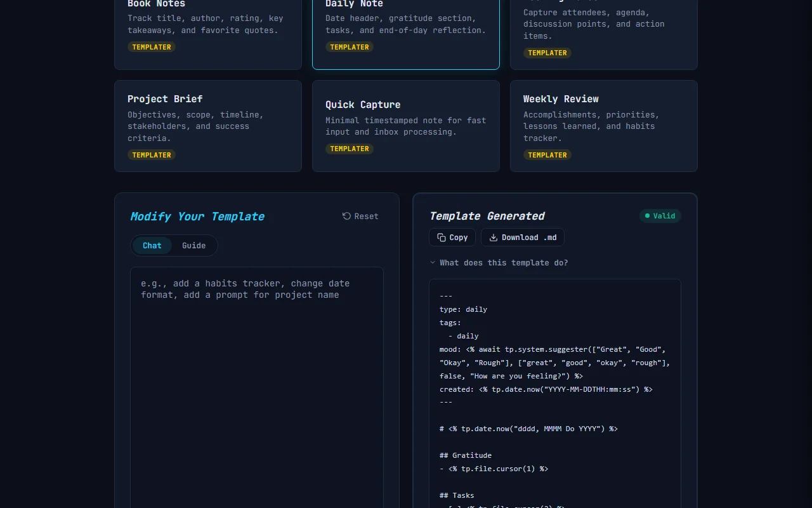This screenshot has width=812, height=508.
Task: Click the TEMPLATER badge on Daily Note
Action: pyautogui.click(x=350, y=46)
